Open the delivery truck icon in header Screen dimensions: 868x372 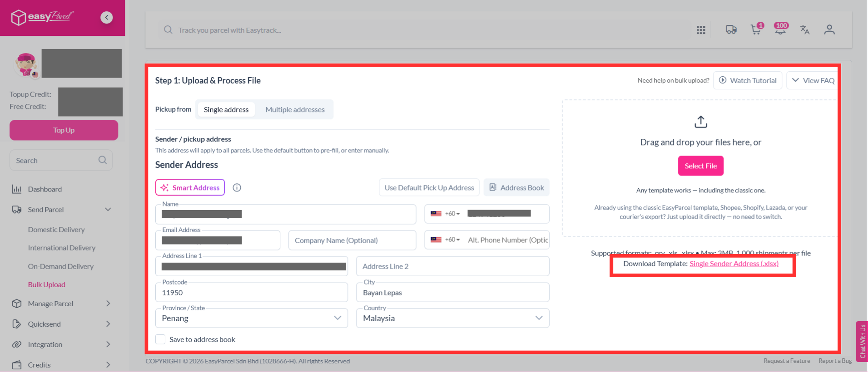(731, 30)
